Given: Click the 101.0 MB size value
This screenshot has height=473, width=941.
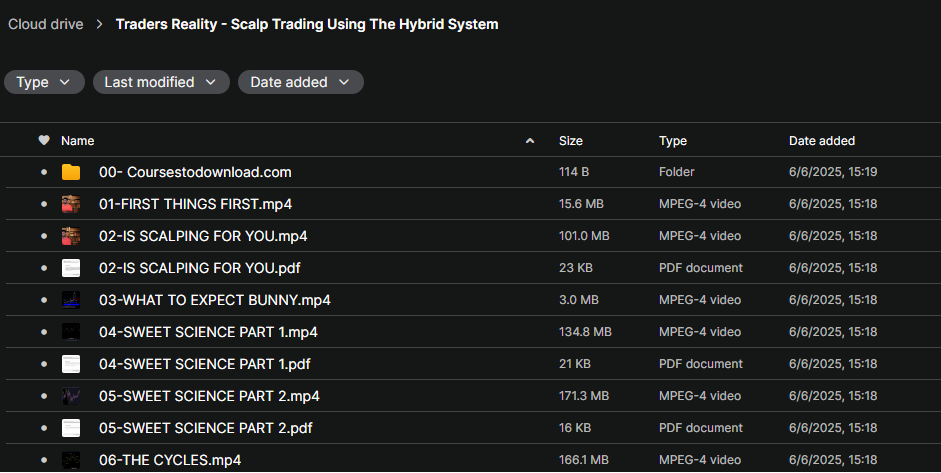Looking at the screenshot, I should tap(584, 236).
